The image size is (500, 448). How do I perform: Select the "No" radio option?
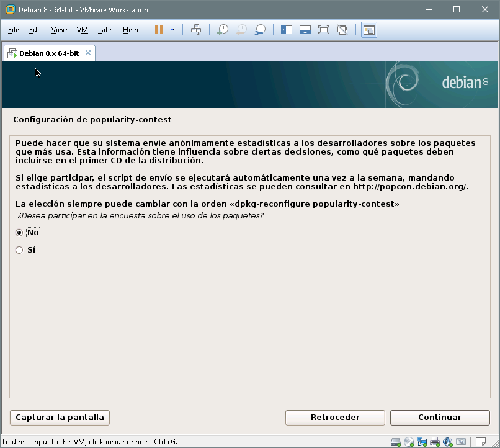tap(19, 233)
